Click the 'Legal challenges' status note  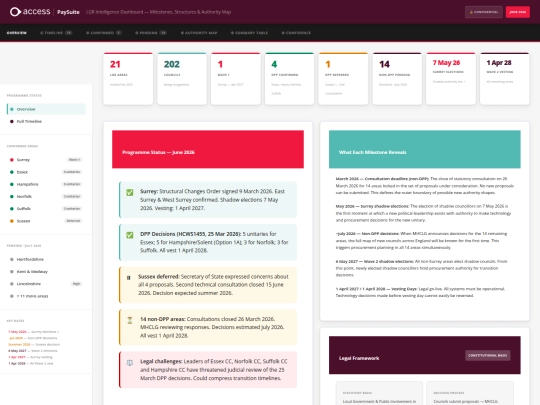[208, 370]
